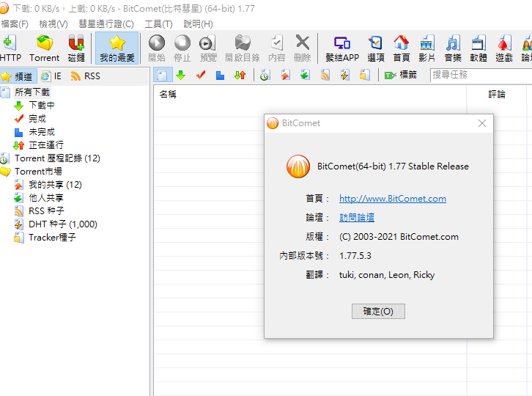Open the 彗星通行證(C) menu
Viewport: 532px width, 396px height.
106,24
